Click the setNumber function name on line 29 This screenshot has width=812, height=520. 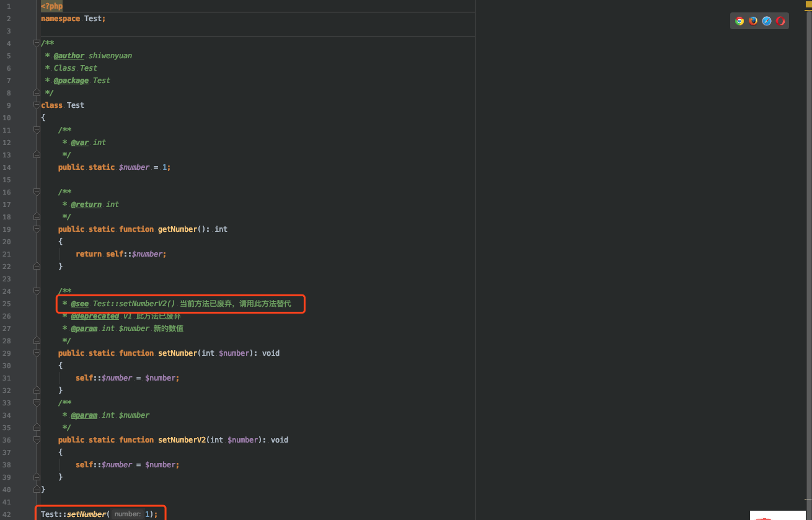178,353
